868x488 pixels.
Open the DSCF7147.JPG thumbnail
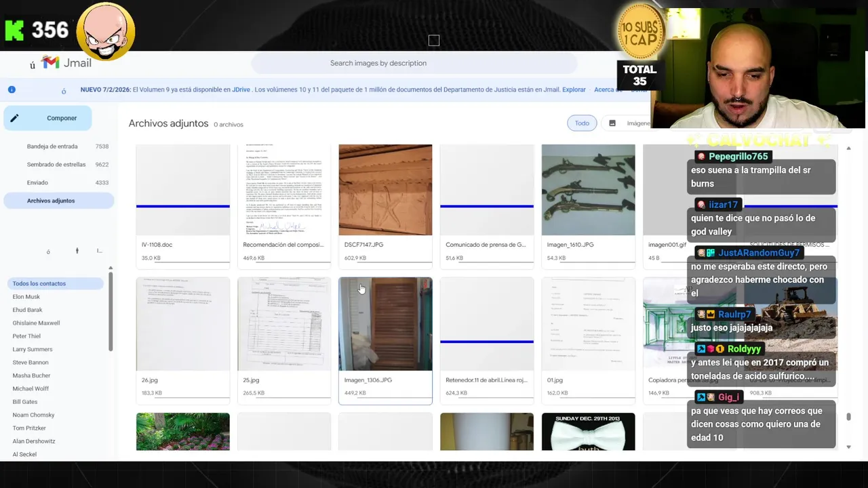coord(385,190)
